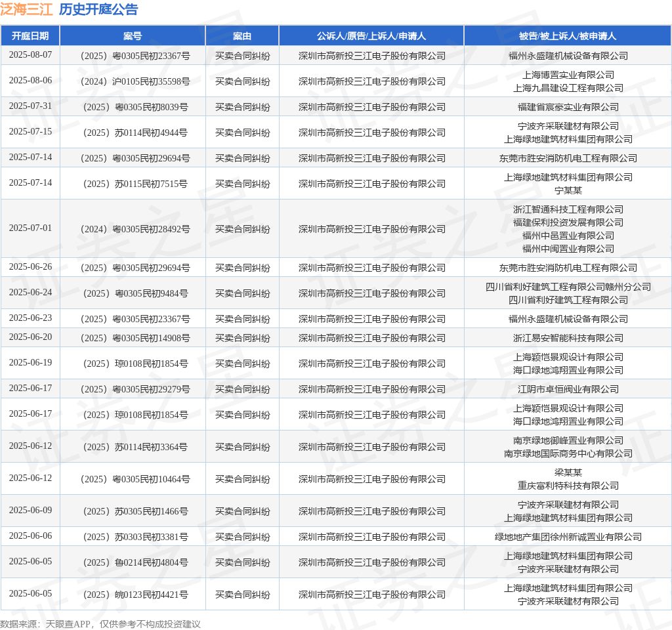Click defendant 浙江智通科技工程有限公司
Screen dimensions: 672x630
pos(568,209)
